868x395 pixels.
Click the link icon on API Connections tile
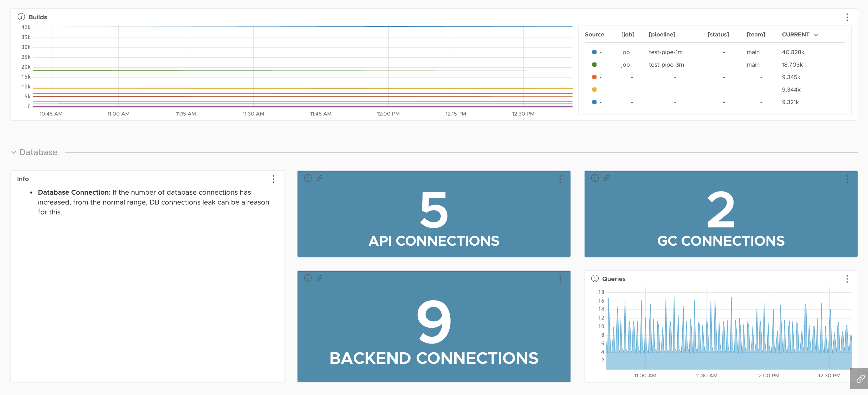tap(319, 178)
